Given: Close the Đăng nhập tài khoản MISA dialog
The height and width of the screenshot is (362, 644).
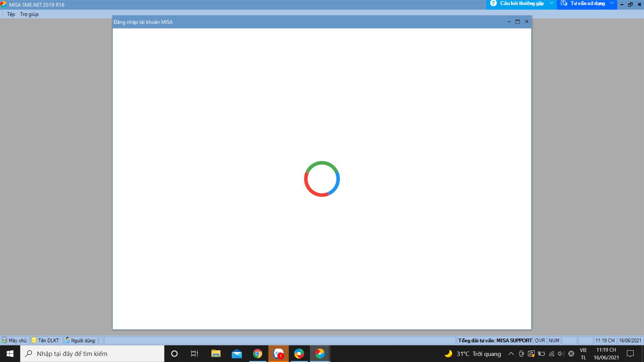Looking at the screenshot, I should click(x=527, y=22).
